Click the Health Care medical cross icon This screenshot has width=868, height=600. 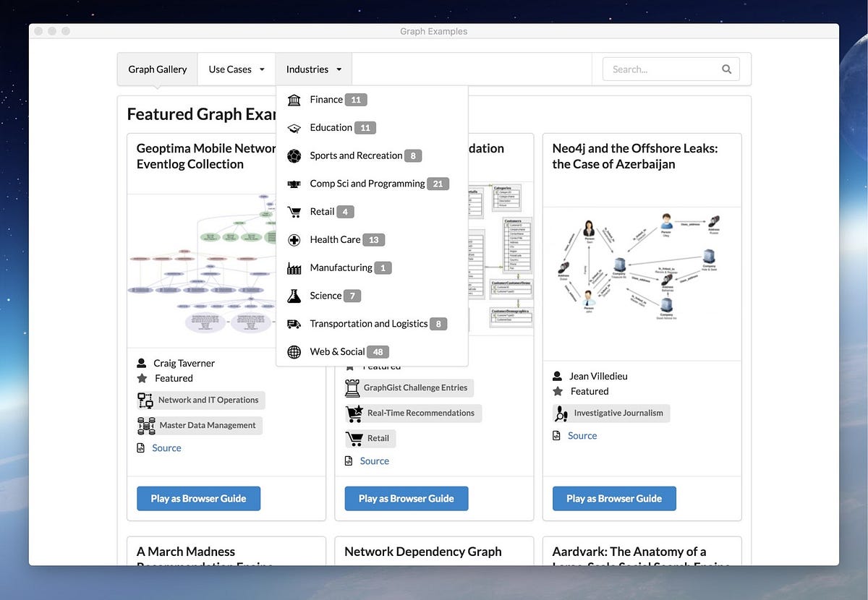point(294,239)
